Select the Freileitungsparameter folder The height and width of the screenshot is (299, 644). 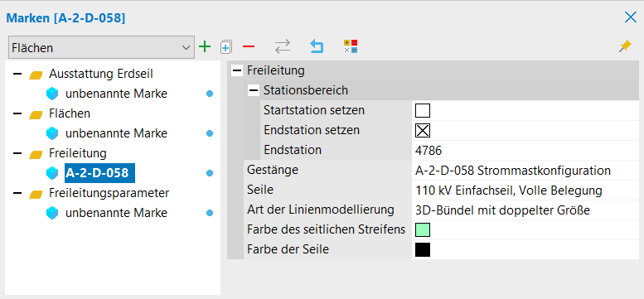click(109, 193)
